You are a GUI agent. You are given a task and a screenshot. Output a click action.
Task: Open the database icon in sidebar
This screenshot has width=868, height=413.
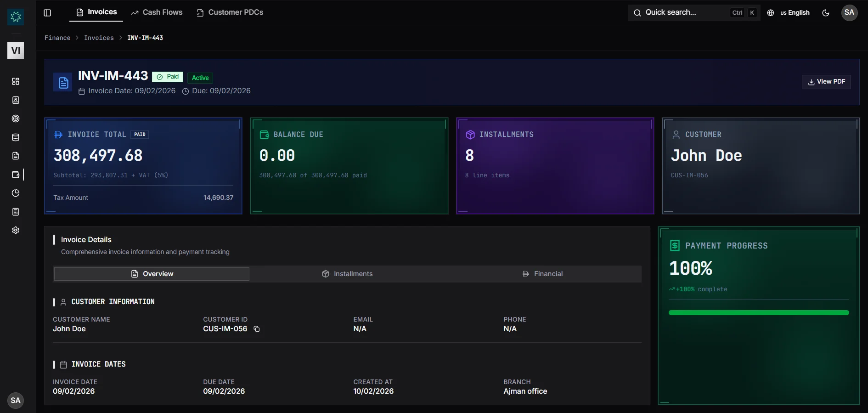coord(16,137)
